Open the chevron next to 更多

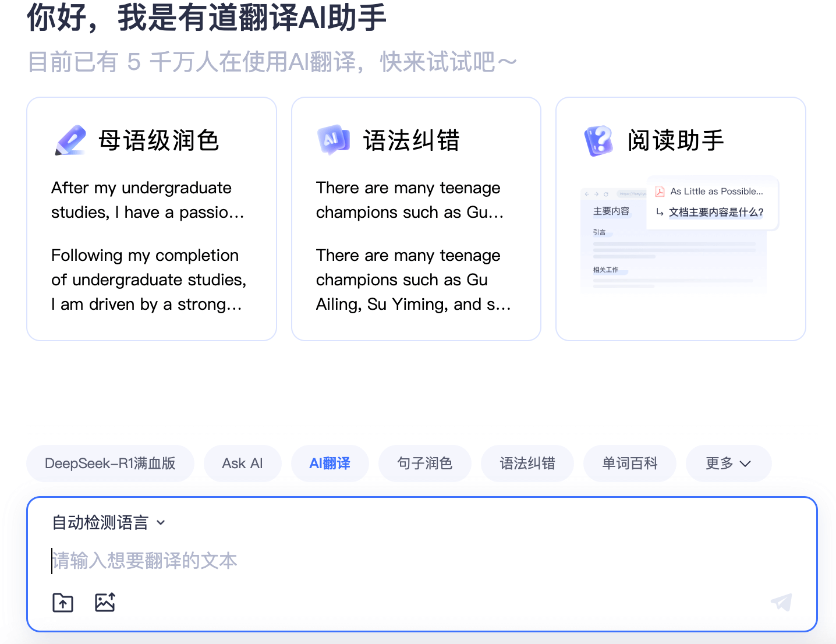click(x=745, y=464)
